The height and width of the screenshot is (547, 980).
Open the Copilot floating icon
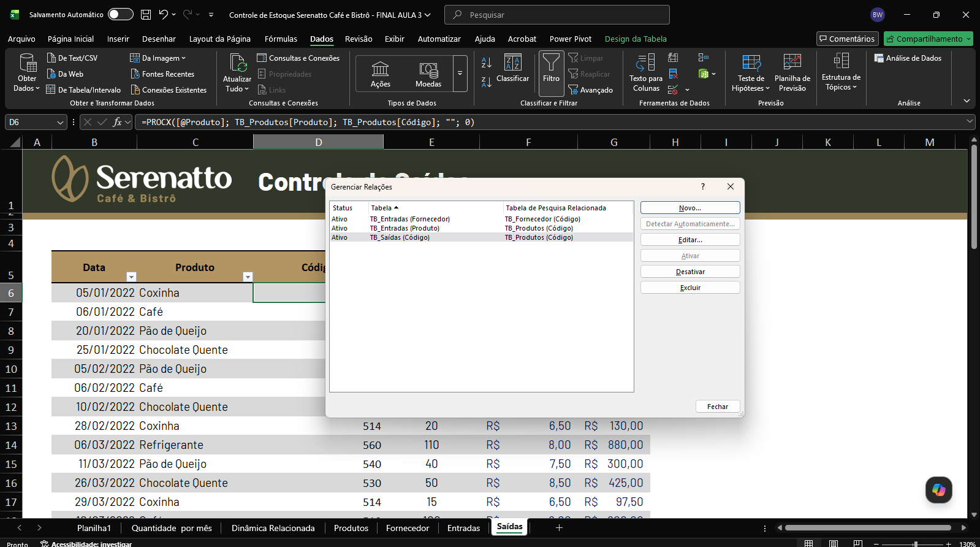coord(938,490)
